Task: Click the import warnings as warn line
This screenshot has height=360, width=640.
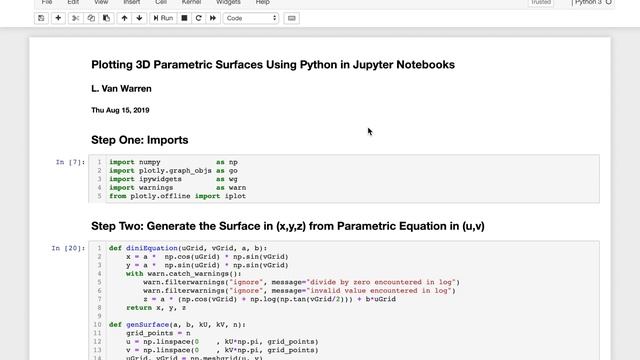Action: point(177,188)
